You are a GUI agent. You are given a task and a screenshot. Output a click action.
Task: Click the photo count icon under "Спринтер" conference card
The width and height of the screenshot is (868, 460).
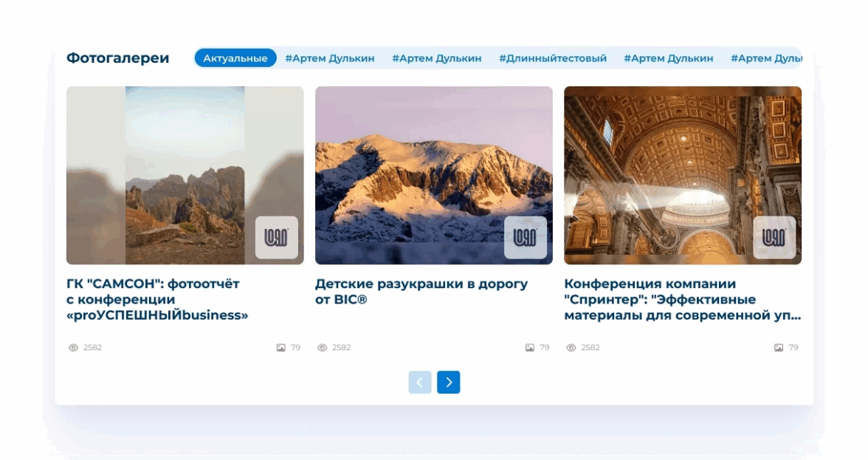[x=778, y=348]
